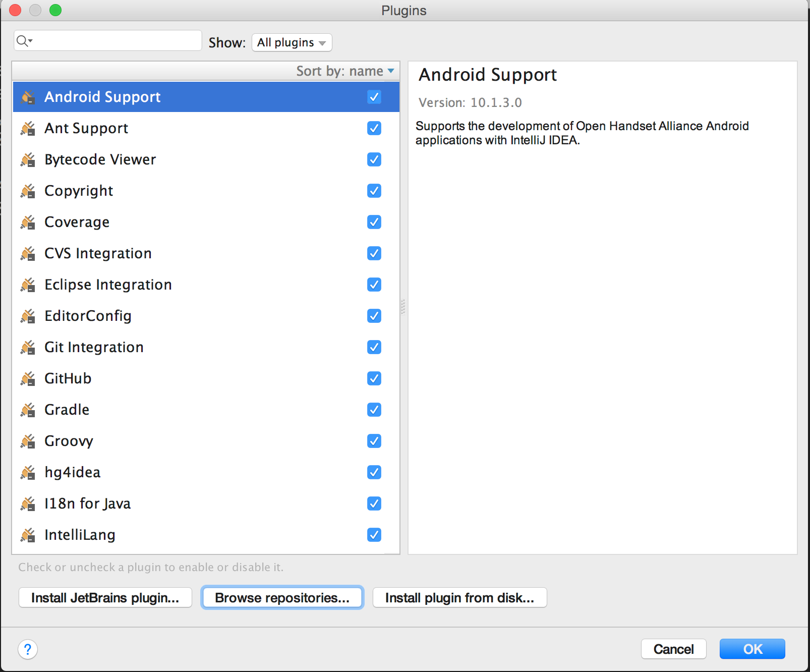Click the Gradle plugin icon
Image resolution: width=810 pixels, height=672 pixels.
pos(28,410)
